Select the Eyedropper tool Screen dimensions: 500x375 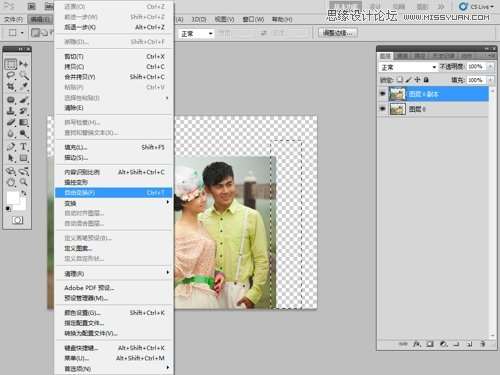[x=24, y=86]
